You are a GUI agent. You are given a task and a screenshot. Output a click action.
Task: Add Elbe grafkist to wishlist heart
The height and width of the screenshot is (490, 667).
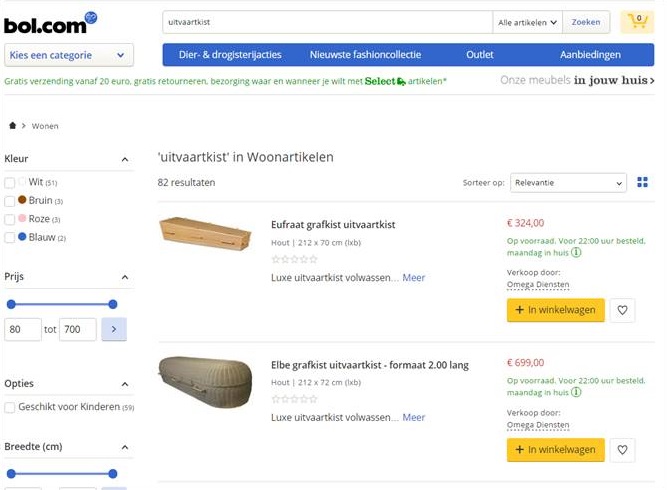pyautogui.click(x=622, y=450)
